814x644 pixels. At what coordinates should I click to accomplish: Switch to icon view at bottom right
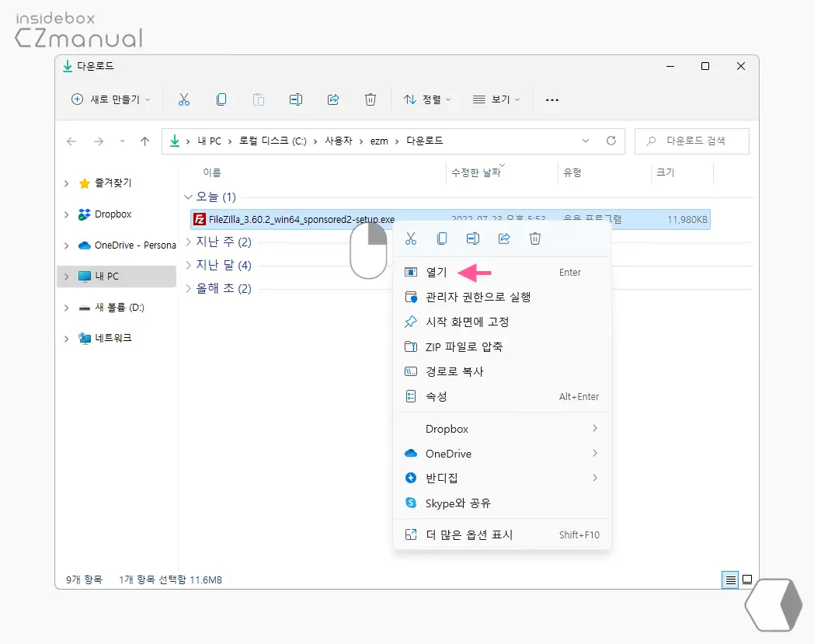[747, 580]
